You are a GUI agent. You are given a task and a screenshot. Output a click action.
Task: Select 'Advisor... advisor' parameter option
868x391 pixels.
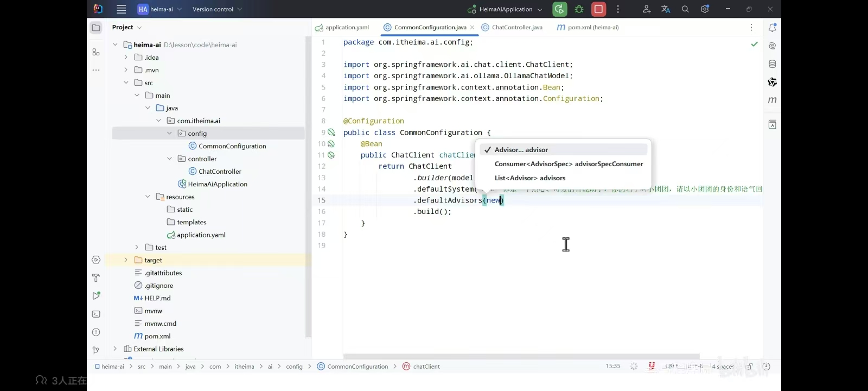pyautogui.click(x=563, y=149)
